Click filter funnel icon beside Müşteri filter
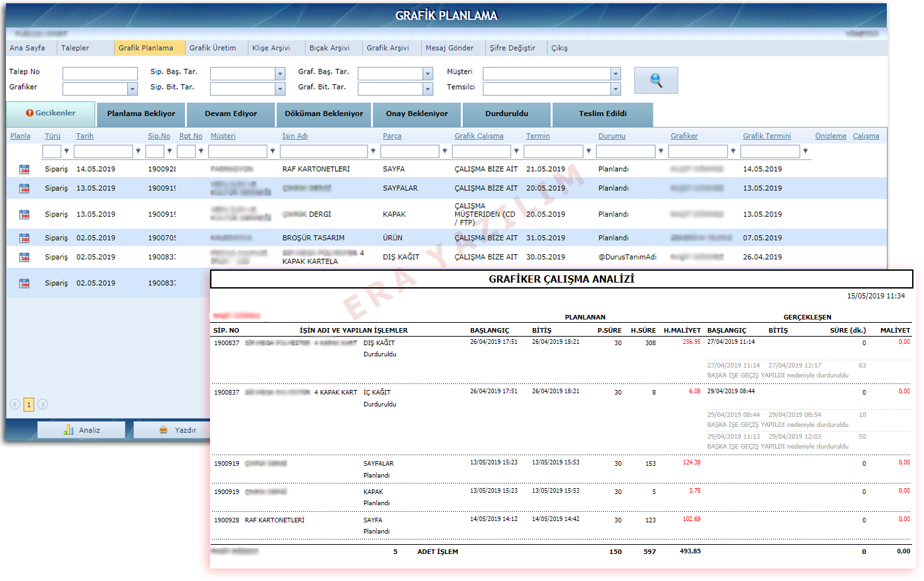 click(x=273, y=152)
